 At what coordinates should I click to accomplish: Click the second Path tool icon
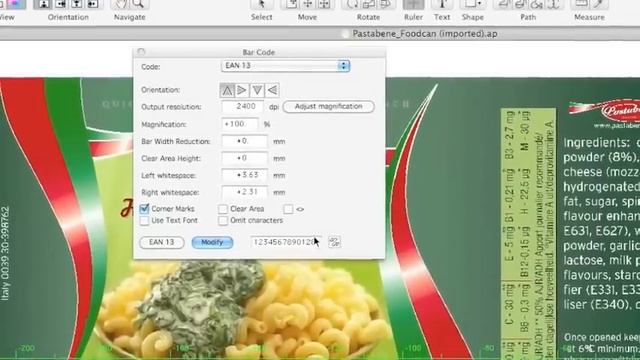point(520,4)
